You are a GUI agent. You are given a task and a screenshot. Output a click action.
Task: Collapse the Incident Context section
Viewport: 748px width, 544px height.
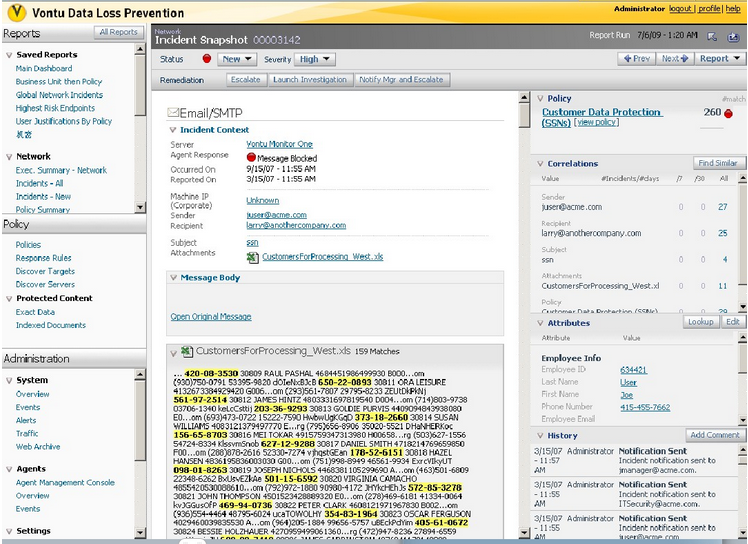(x=172, y=130)
